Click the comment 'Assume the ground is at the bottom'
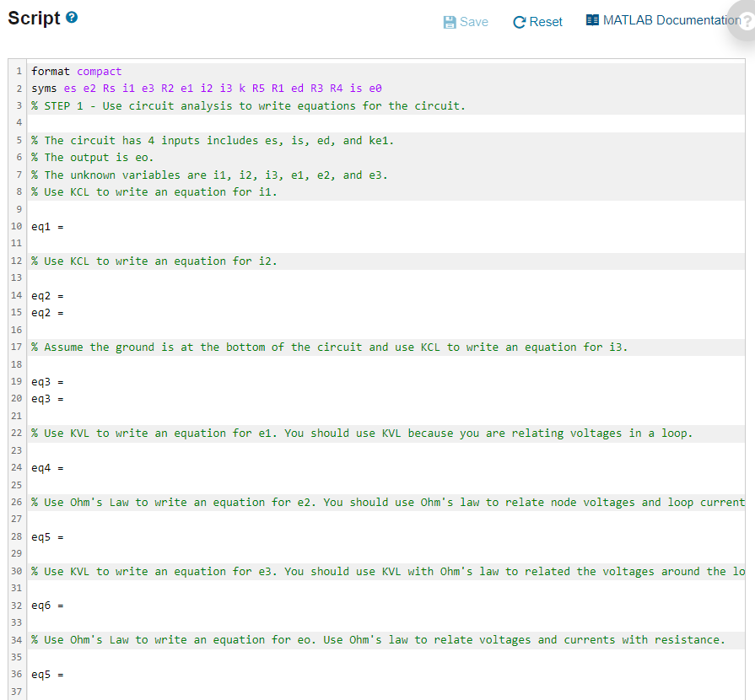The image size is (755, 700). click(x=330, y=347)
